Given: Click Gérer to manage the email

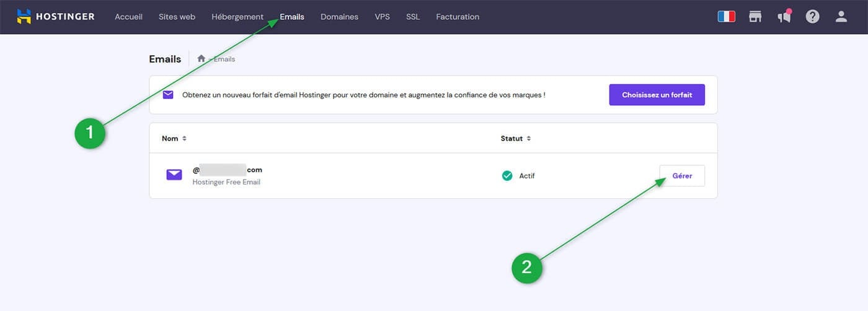Looking at the screenshot, I should pyautogui.click(x=681, y=176).
